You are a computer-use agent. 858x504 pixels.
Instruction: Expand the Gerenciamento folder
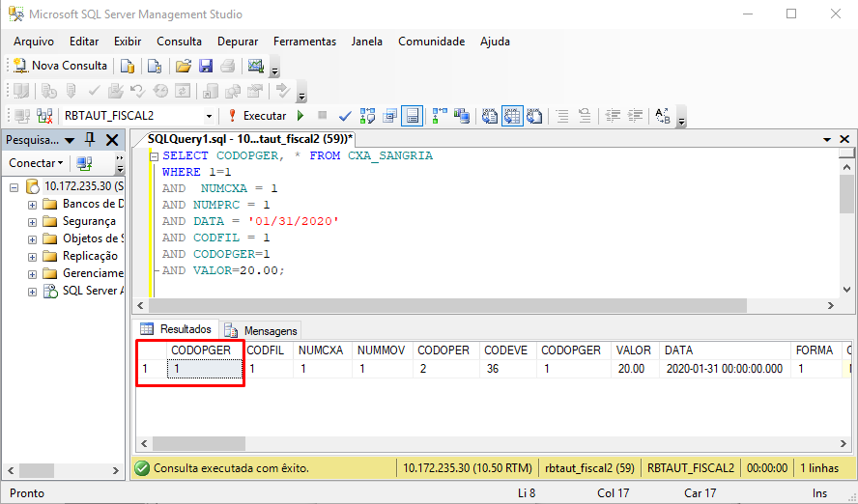tap(32, 274)
